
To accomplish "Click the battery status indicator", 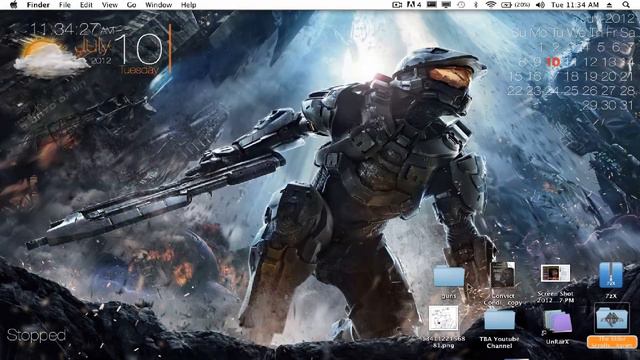I will point(515,5).
